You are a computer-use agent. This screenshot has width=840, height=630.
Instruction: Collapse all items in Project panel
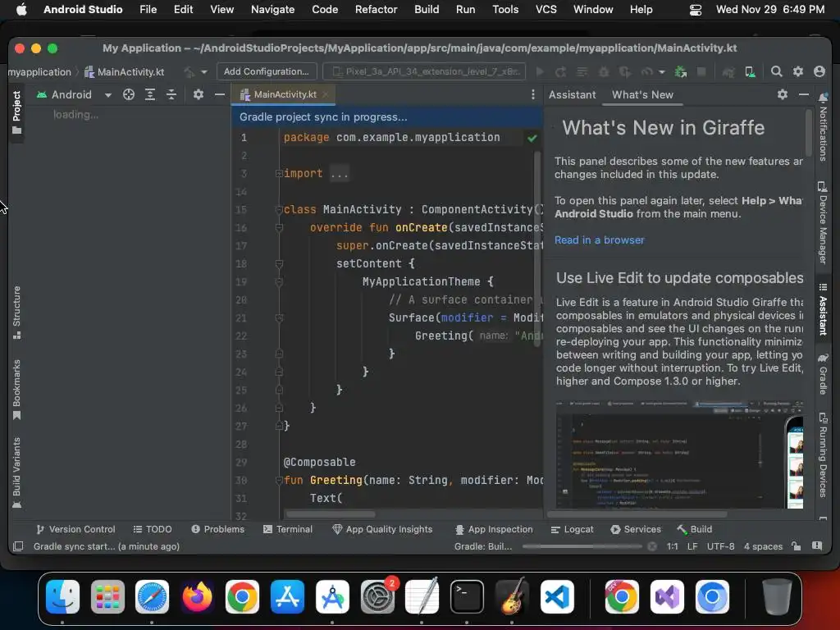171,95
